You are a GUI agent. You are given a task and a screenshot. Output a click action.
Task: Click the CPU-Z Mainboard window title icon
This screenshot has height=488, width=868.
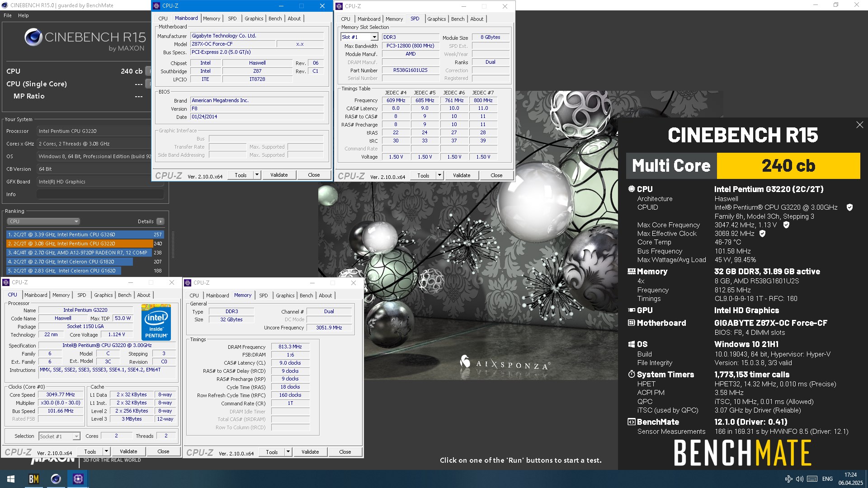156,6
